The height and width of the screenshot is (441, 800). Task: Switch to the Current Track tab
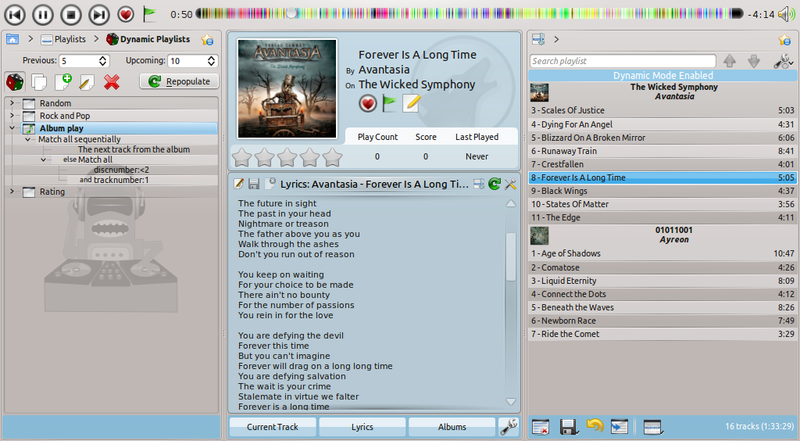272,427
